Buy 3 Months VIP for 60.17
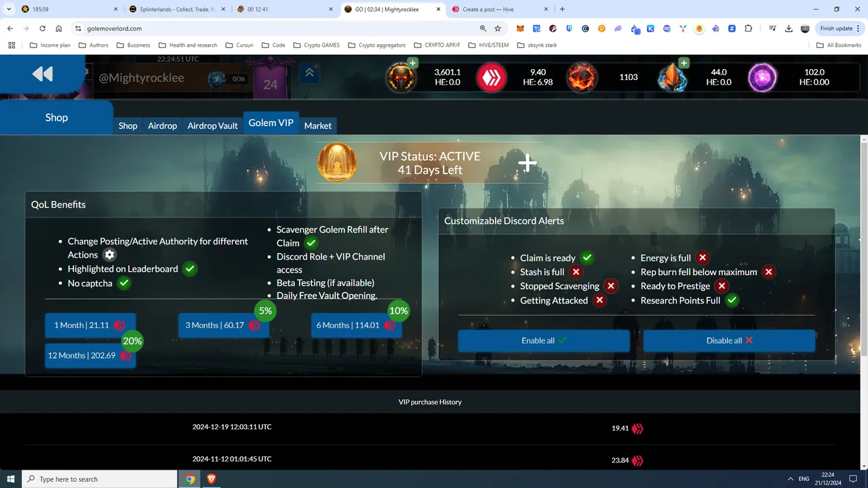 click(x=223, y=325)
